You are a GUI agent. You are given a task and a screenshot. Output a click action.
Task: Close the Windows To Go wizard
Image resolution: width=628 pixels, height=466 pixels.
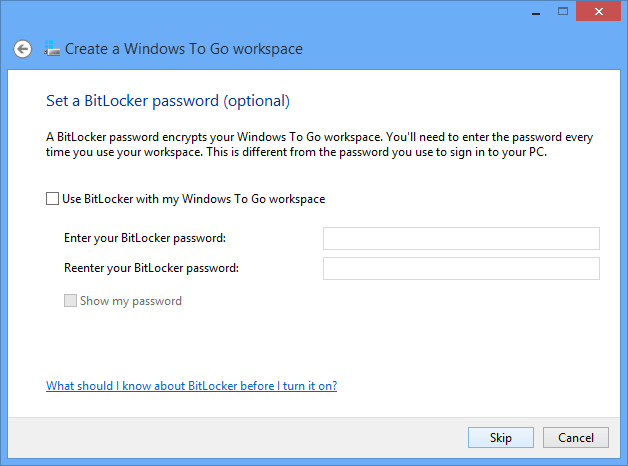(598, 10)
